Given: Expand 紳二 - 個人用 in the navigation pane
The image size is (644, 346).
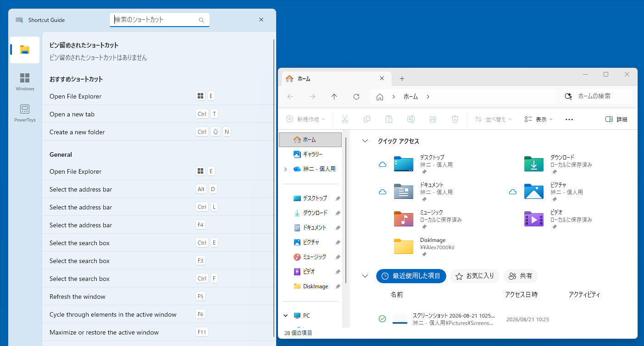Looking at the screenshot, I should point(285,169).
